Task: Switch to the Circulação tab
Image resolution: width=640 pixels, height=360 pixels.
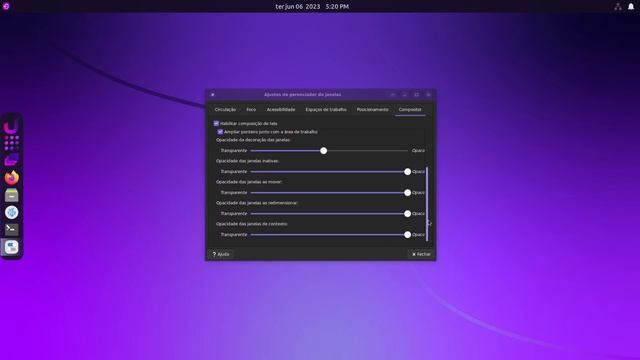Action: 225,109
